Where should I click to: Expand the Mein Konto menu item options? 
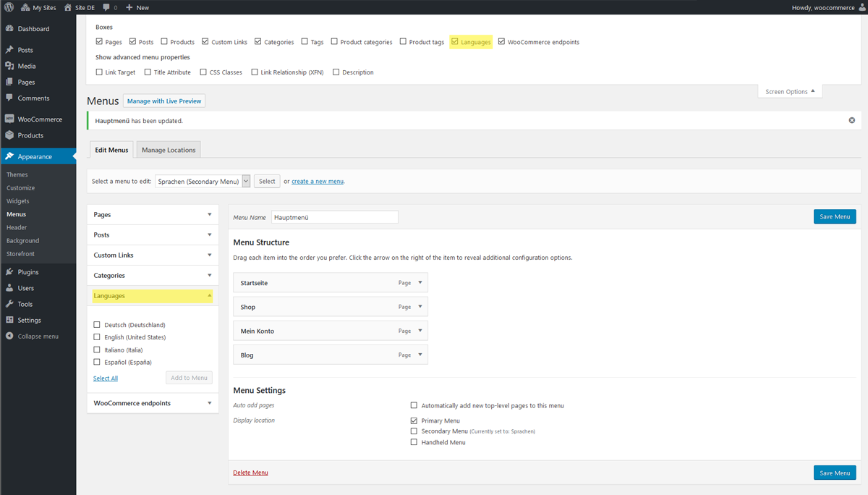(x=420, y=331)
